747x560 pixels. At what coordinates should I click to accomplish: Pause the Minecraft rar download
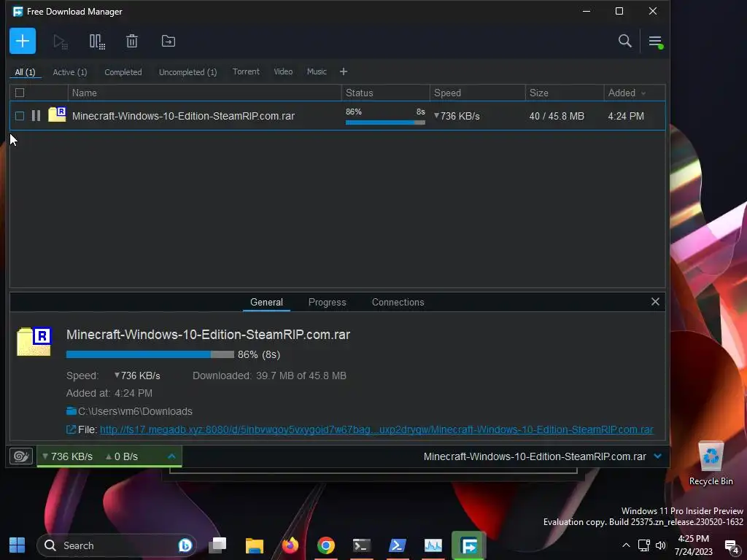[x=36, y=116]
